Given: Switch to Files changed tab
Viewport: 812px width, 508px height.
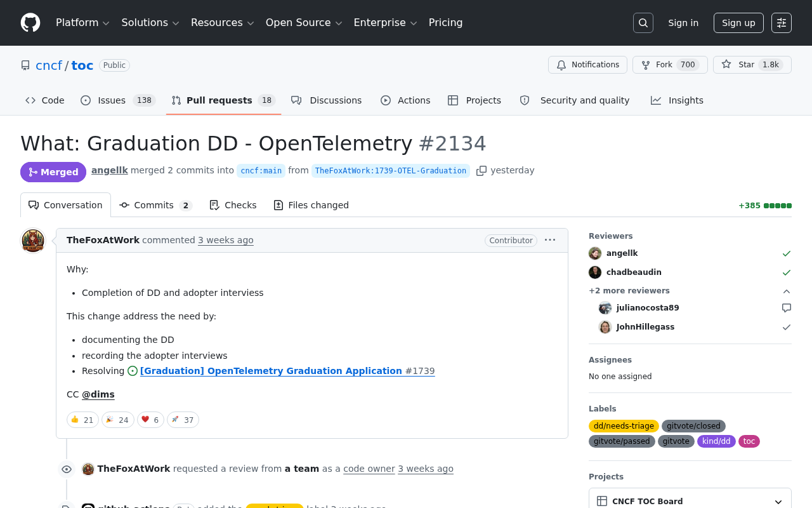Looking at the screenshot, I should [311, 205].
